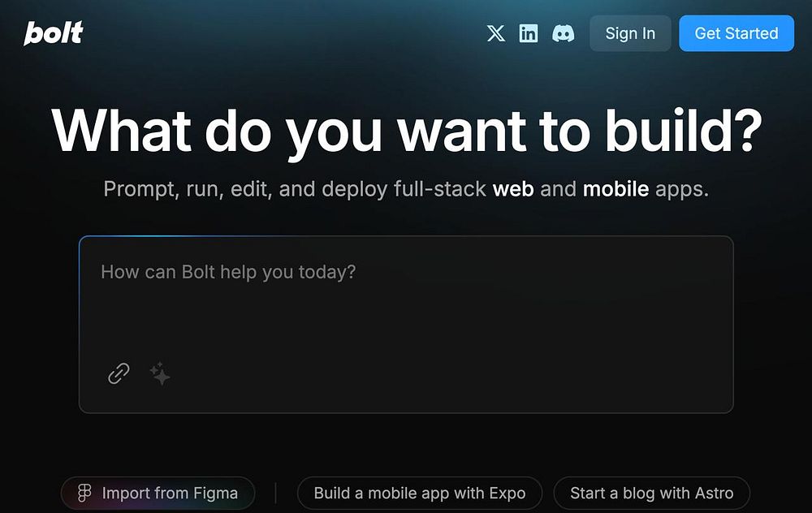Click the attach link icon in prompt box
The image size is (812, 513).
[x=119, y=373]
